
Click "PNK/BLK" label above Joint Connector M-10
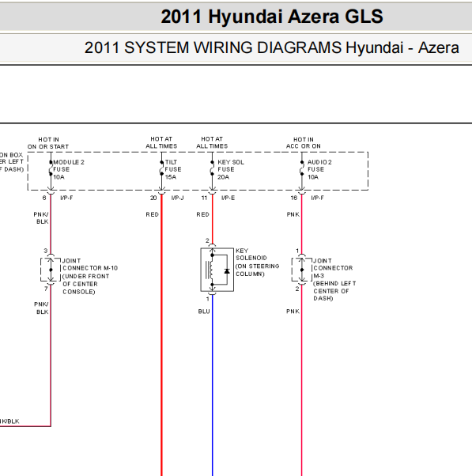(x=41, y=218)
